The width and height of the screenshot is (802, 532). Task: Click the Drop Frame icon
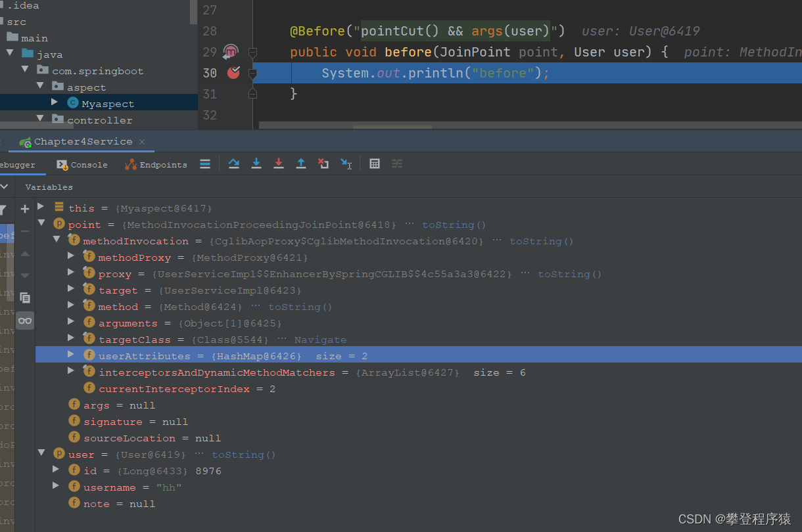[x=323, y=164]
